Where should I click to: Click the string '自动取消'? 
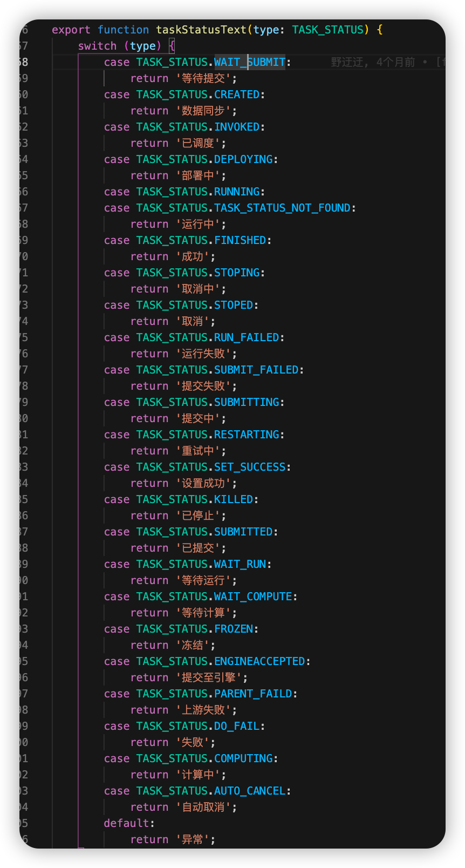tap(203, 807)
